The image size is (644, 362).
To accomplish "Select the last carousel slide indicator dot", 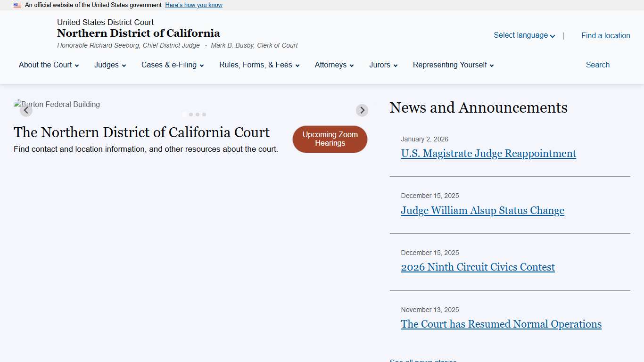I will (x=204, y=114).
